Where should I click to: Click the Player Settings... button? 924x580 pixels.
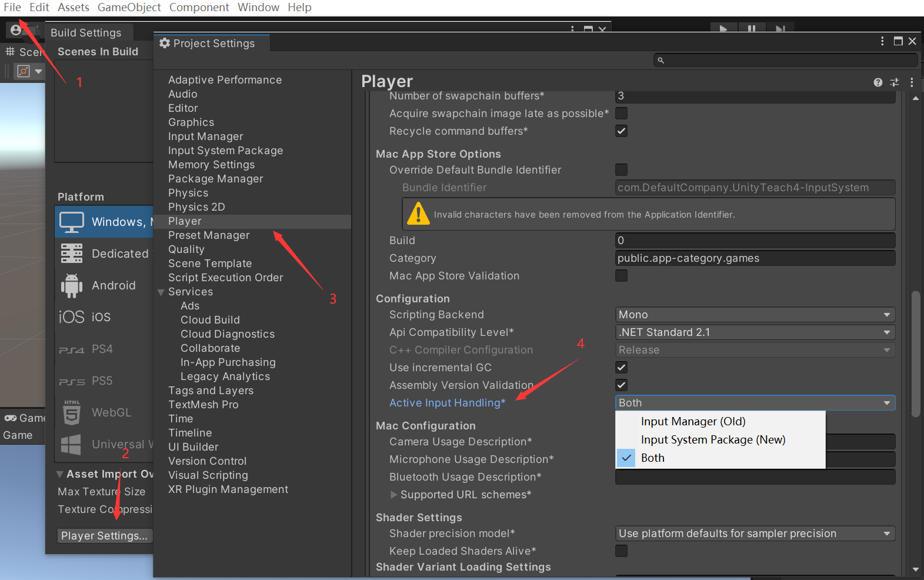(104, 536)
